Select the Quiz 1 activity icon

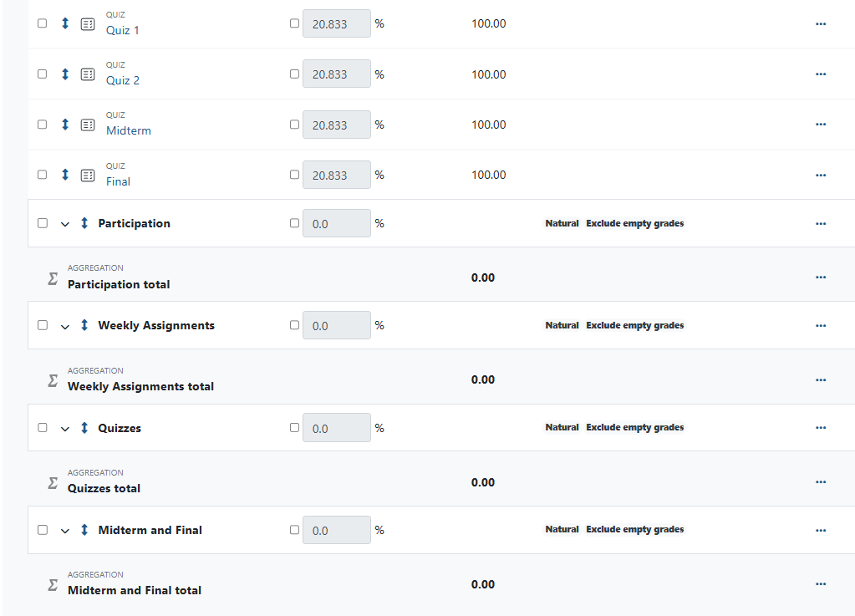click(87, 23)
